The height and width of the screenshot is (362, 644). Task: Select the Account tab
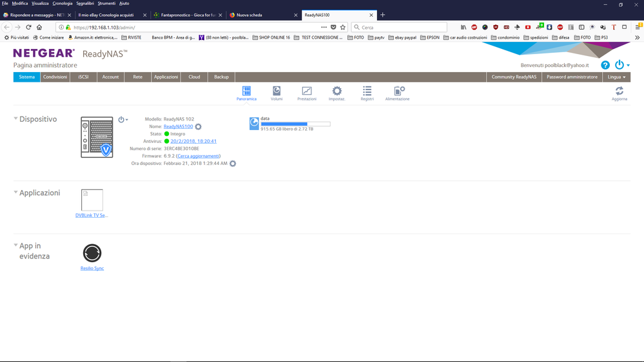[110, 77]
